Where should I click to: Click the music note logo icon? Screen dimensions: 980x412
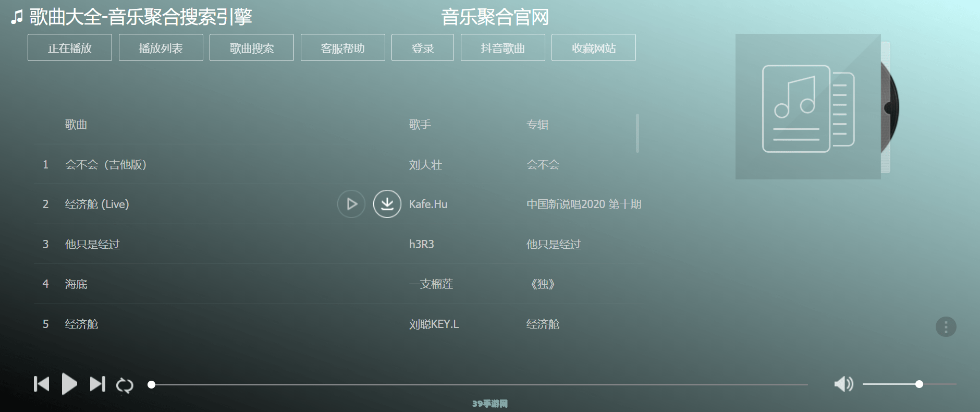point(17,17)
